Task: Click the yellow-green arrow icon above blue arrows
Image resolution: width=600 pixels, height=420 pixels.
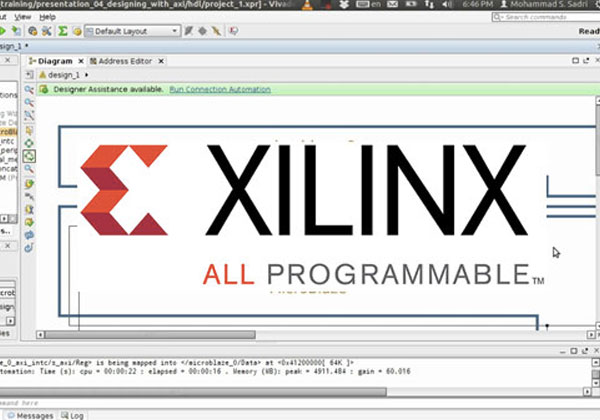Action: coord(29,222)
